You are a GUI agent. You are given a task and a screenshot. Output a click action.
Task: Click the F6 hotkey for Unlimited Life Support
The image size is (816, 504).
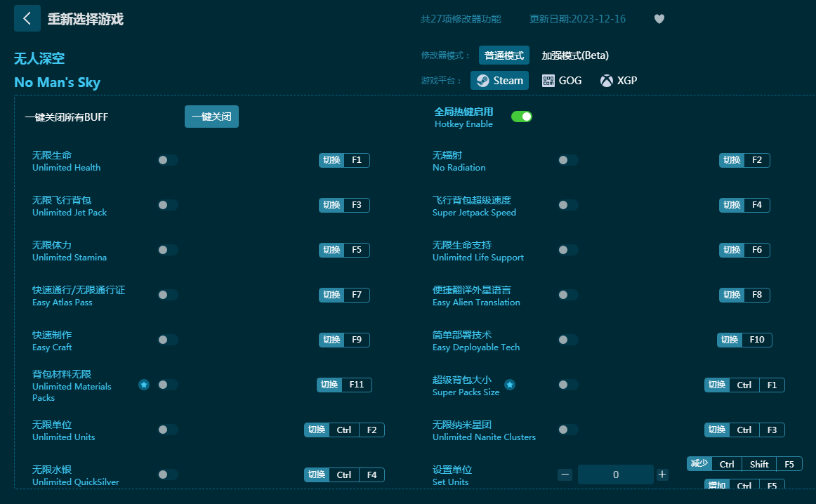point(744,250)
